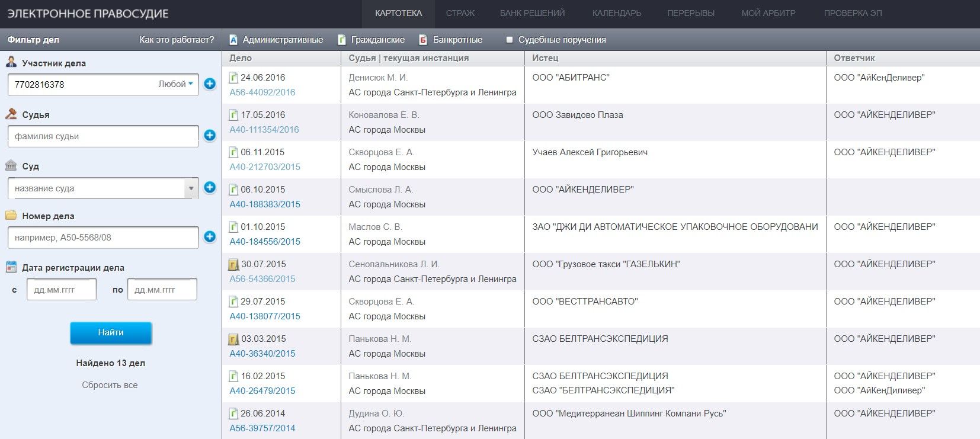The width and height of the screenshot is (980, 439).
Task: Filter by Административные cases
Action: [283, 40]
